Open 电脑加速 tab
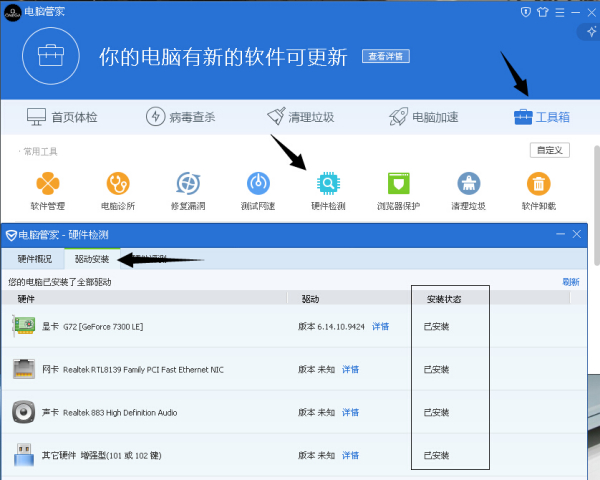This screenshot has height=480, width=600. coord(423,117)
